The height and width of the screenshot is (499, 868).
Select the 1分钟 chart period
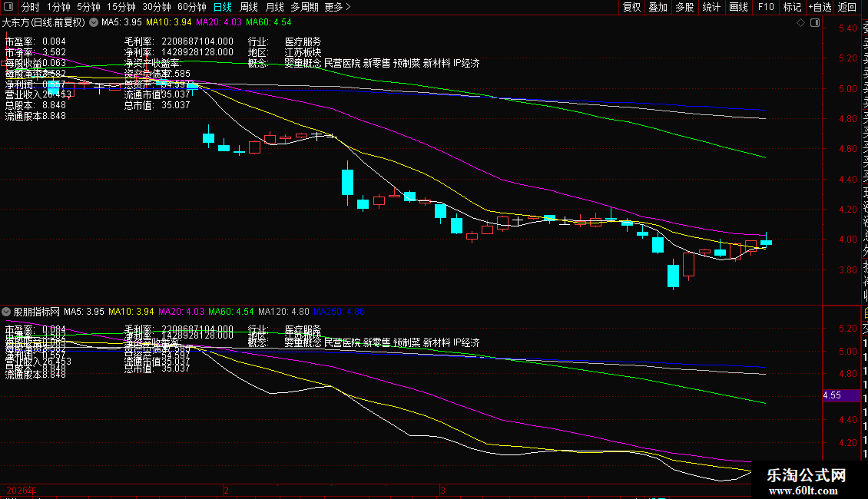click(x=58, y=8)
